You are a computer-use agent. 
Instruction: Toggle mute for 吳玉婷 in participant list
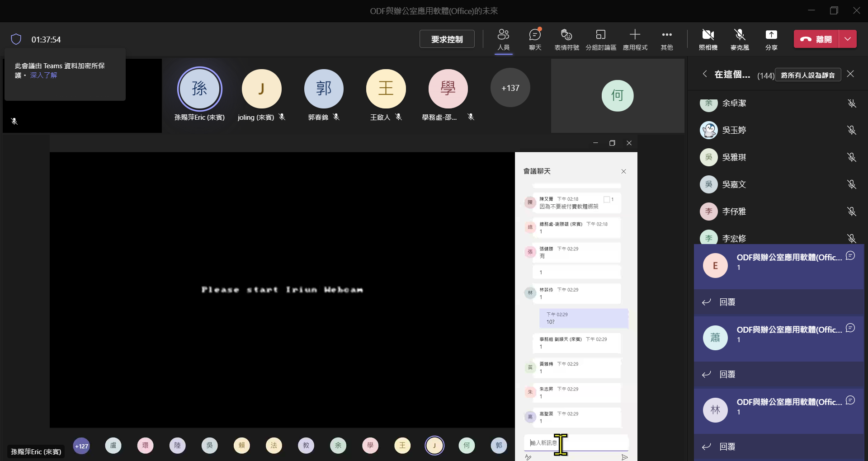(x=852, y=130)
